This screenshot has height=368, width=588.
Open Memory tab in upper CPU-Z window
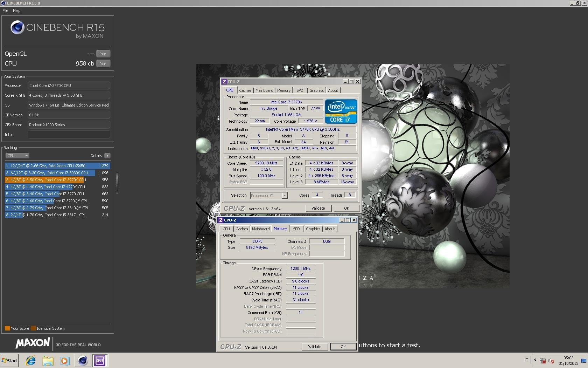284,90
